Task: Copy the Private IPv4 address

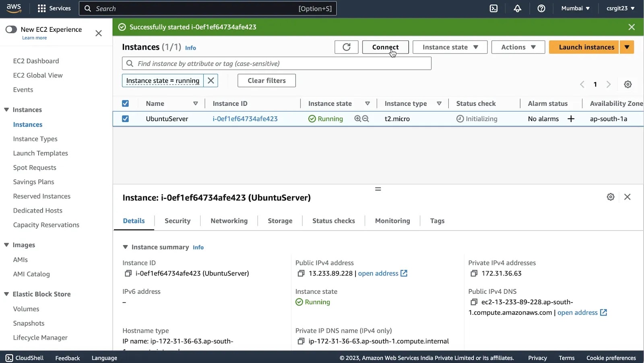Action: tap(474, 273)
